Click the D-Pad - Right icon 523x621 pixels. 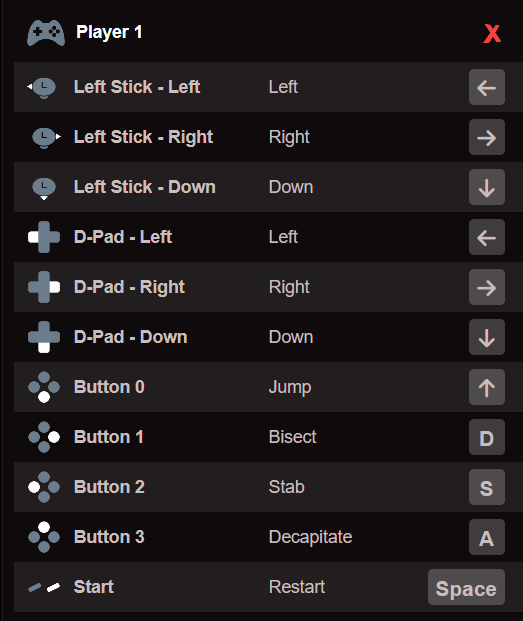44,287
